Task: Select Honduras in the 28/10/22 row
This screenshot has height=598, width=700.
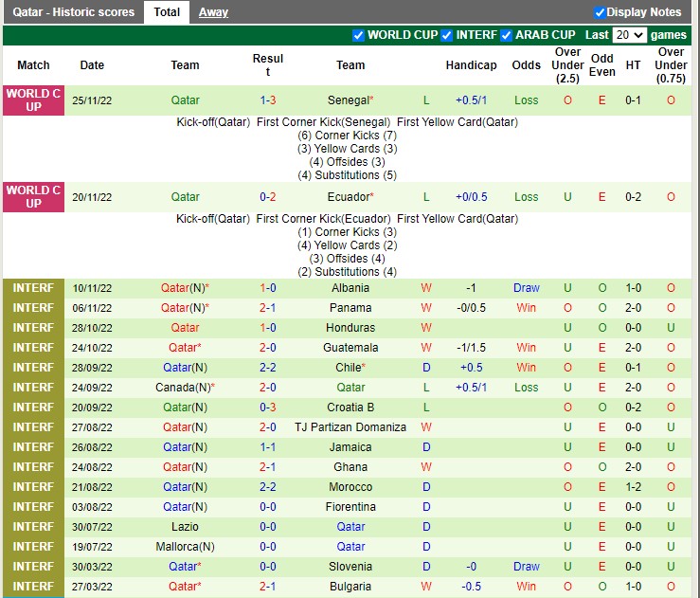Action: click(350, 328)
